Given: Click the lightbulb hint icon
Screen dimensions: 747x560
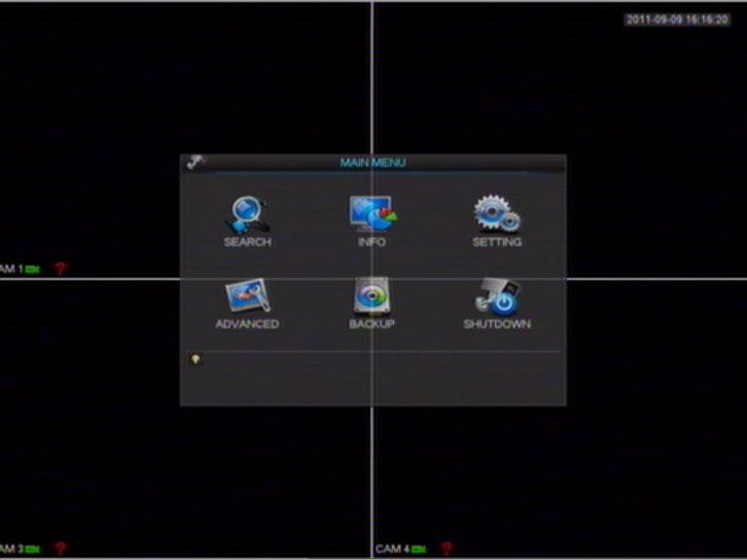Looking at the screenshot, I should coord(196,359).
